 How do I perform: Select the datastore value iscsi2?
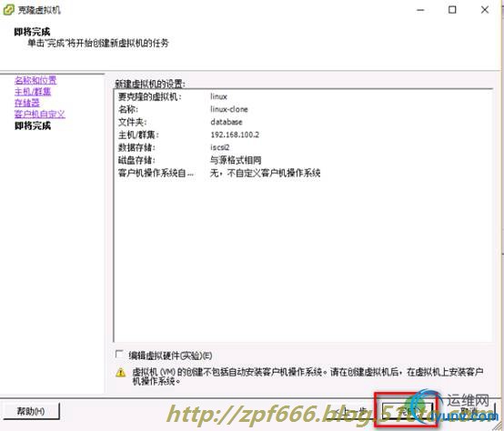[x=220, y=147]
